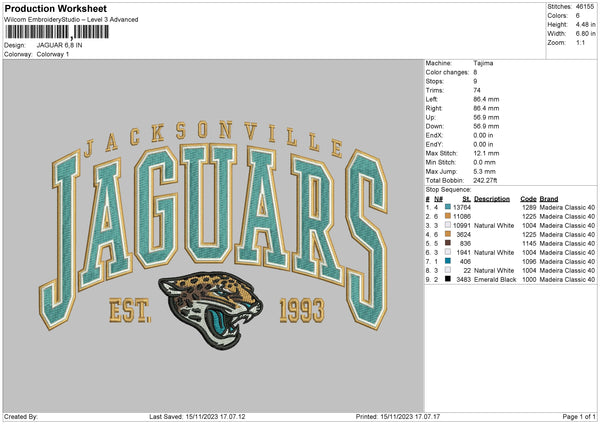
Task: Click thread code '1145'
Action: (529, 243)
